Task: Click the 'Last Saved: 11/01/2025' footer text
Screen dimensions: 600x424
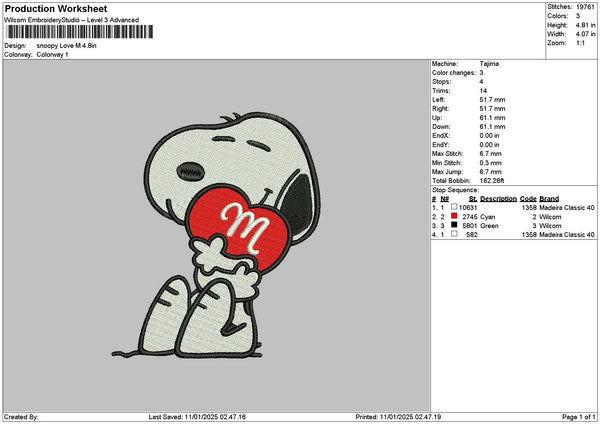Action: pos(197,417)
